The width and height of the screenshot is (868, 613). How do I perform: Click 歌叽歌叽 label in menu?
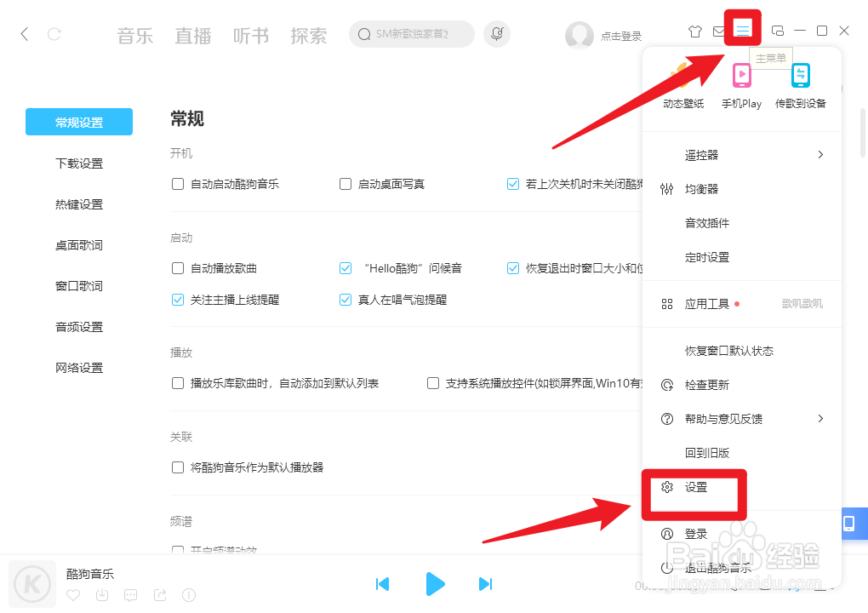coord(802,304)
